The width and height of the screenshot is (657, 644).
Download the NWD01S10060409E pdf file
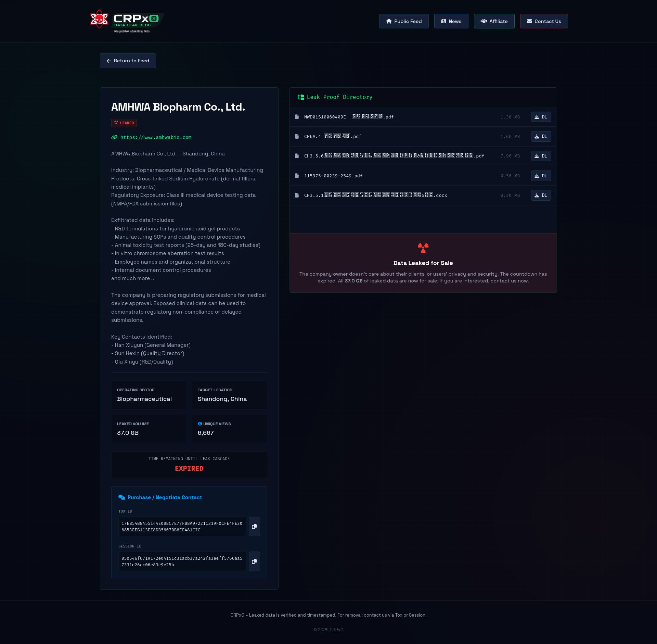click(x=541, y=117)
